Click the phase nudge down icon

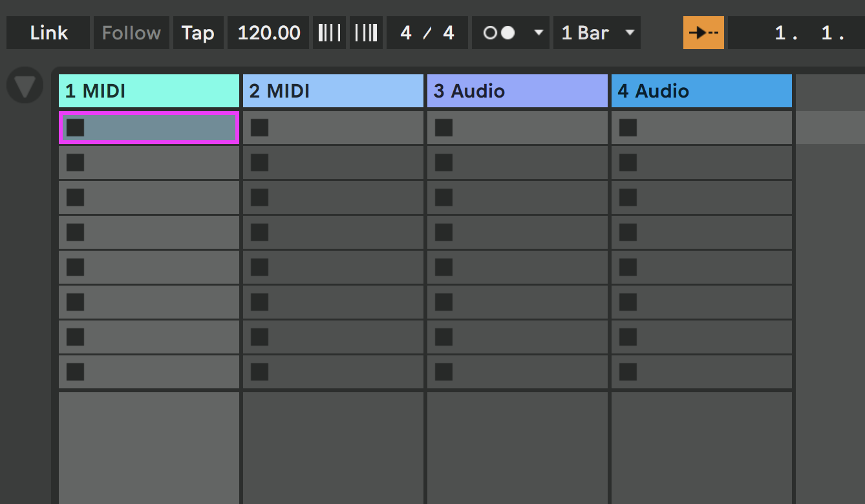(x=330, y=33)
